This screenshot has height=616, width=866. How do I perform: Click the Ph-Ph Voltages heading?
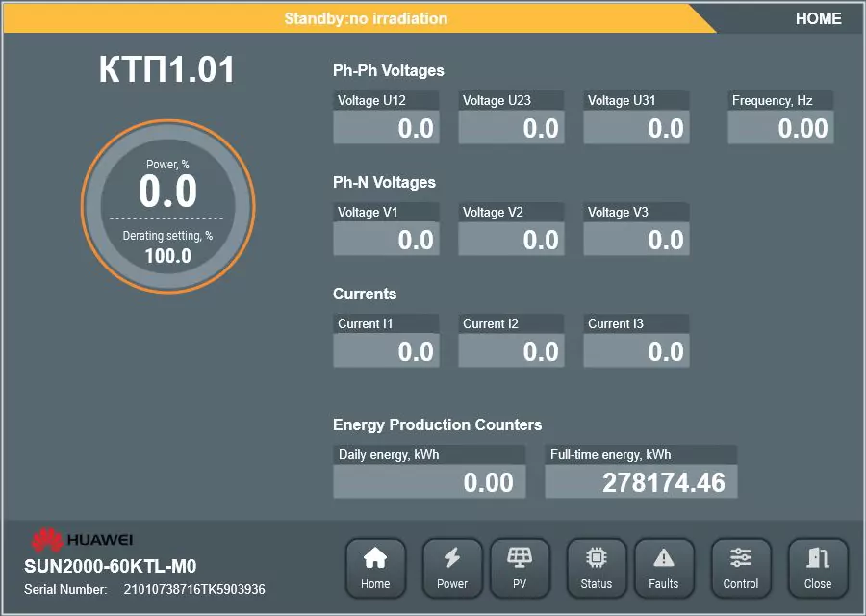(389, 70)
